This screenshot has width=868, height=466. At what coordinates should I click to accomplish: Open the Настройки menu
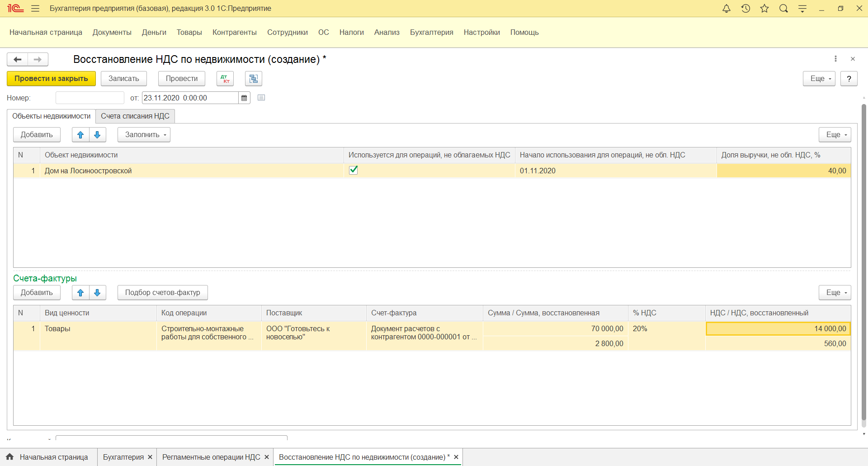pyautogui.click(x=482, y=33)
